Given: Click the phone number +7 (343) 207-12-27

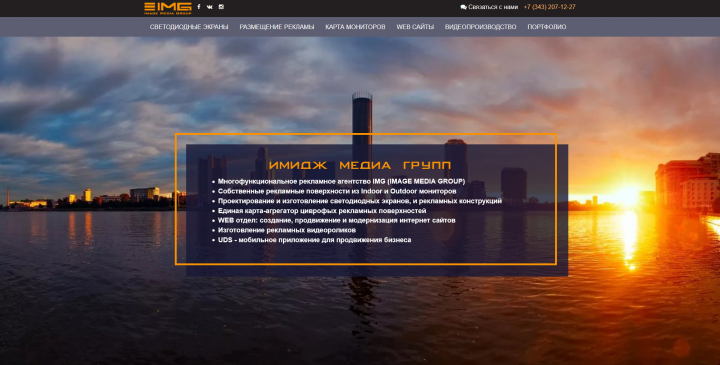Looking at the screenshot, I should (x=550, y=7).
